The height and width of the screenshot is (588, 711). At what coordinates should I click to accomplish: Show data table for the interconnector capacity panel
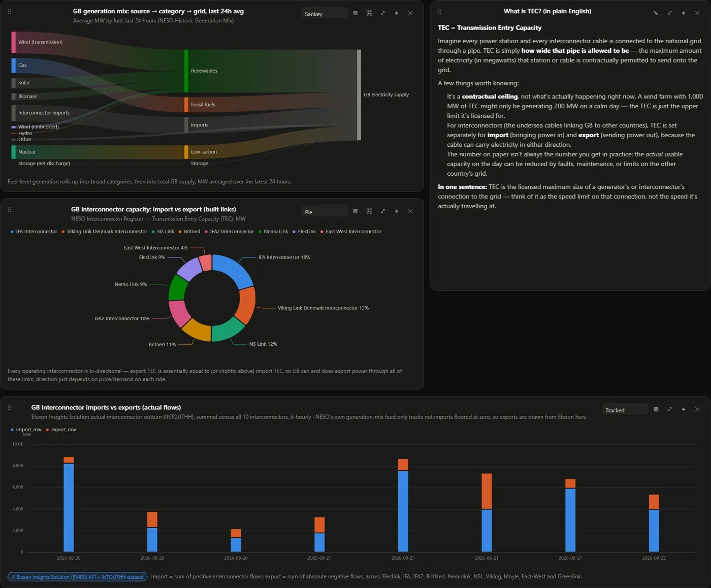[355, 211]
